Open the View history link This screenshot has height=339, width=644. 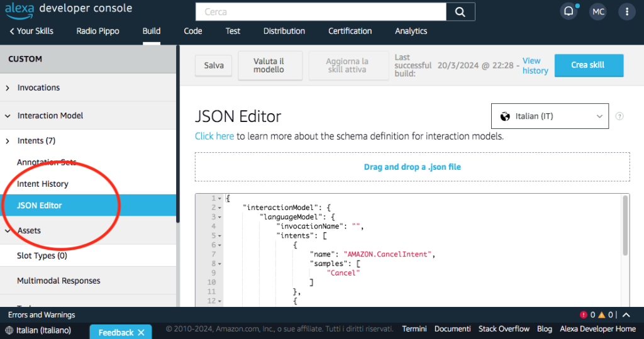pos(535,65)
